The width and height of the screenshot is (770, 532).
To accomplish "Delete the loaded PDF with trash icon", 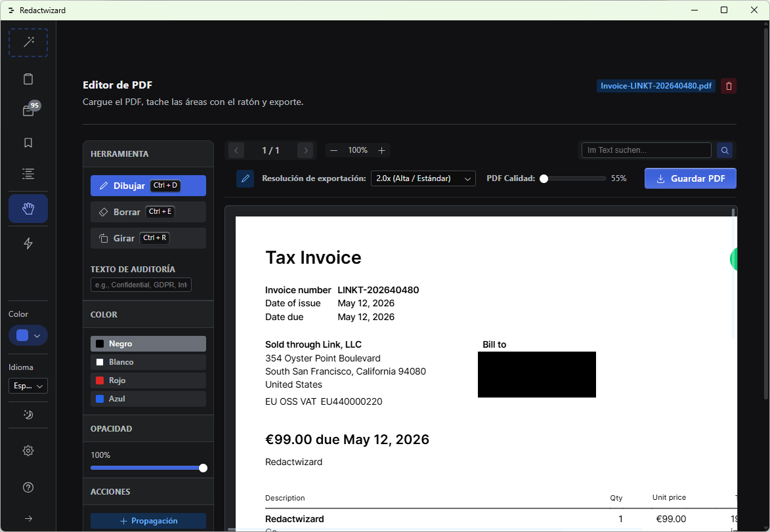I will (x=729, y=86).
